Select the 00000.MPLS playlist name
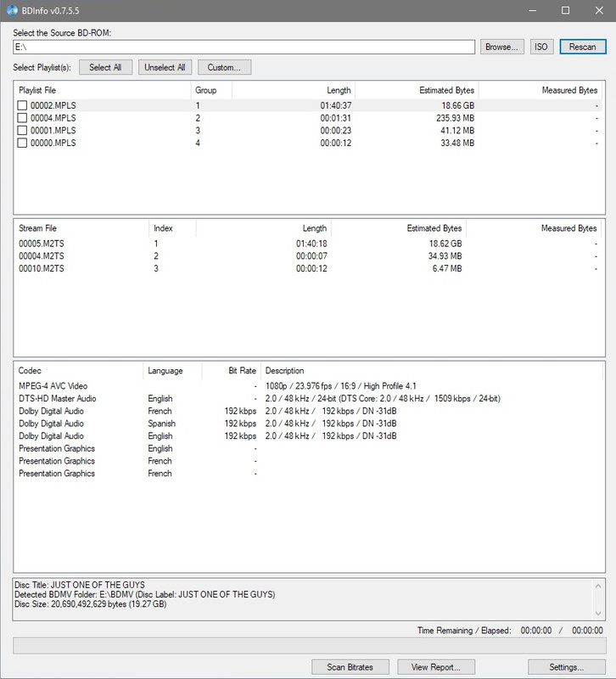The width and height of the screenshot is (616, 679). 53,143
